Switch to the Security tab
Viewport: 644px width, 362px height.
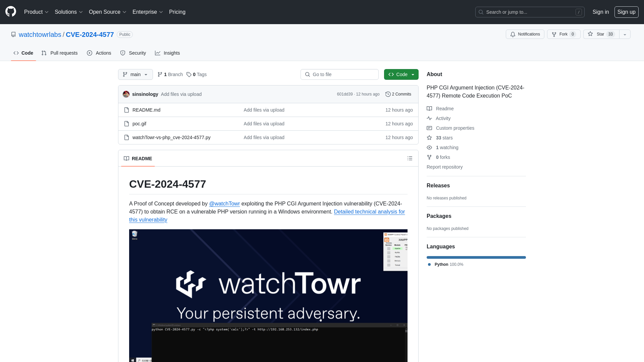tap(133, 53)
